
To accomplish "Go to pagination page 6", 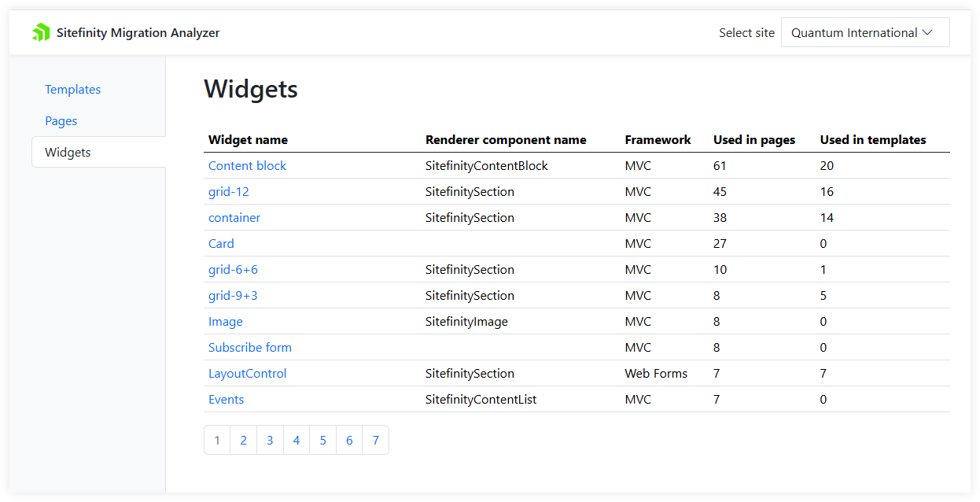I will point(349,440).
